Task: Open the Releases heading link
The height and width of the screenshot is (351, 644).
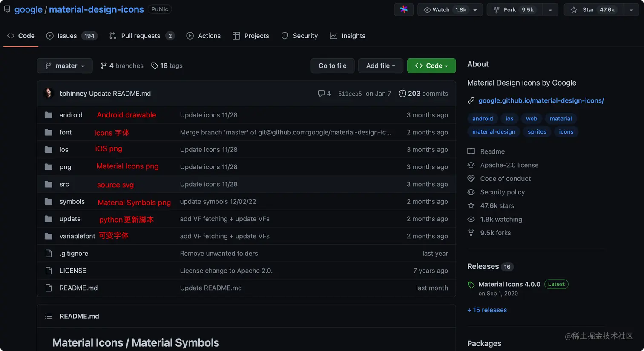Action: coord(483,266)
